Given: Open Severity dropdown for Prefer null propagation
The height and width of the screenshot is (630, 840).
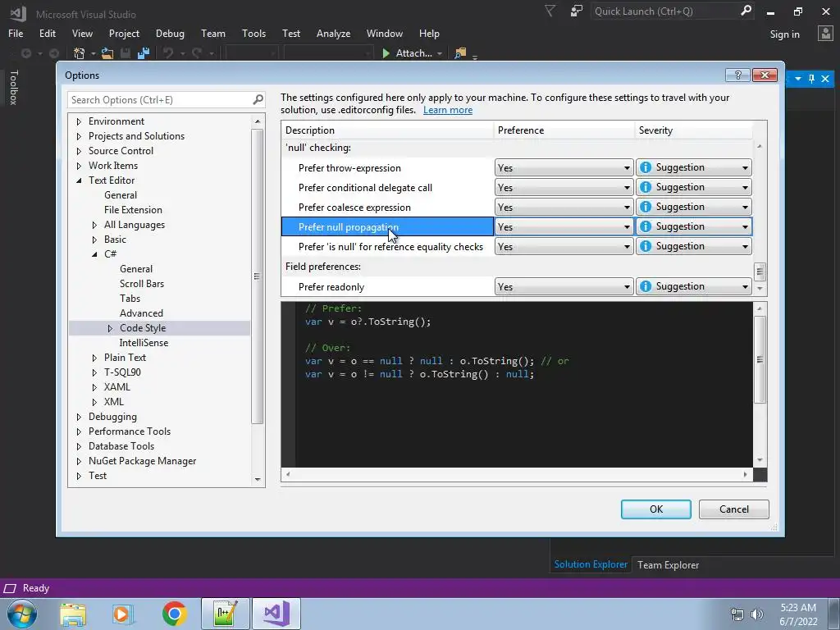Looking at the screenshot, I should (x=694, y=226).
